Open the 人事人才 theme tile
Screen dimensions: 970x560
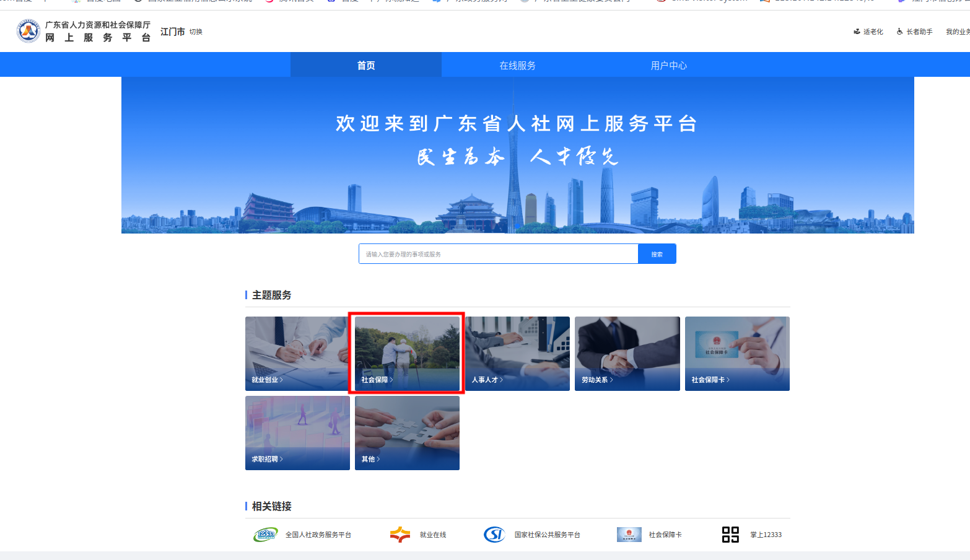point(517,354)
